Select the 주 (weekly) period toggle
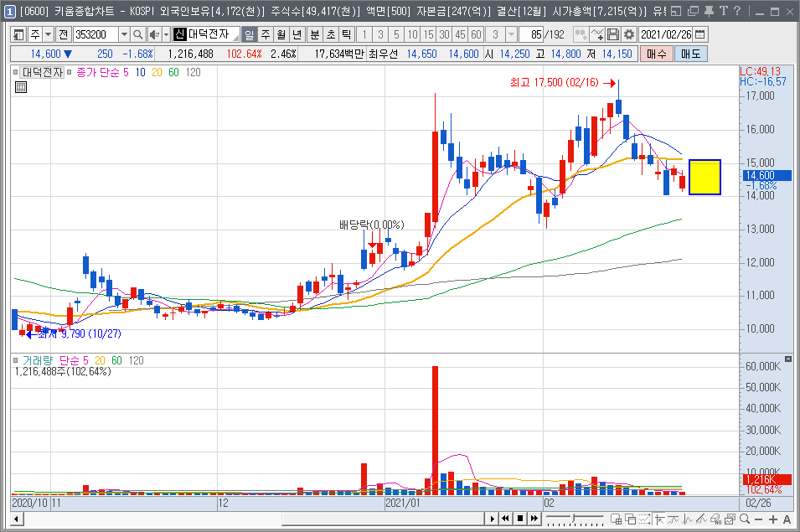Viewport: 800px width, 532px height. pyautogui.click(x=266, y=34)
